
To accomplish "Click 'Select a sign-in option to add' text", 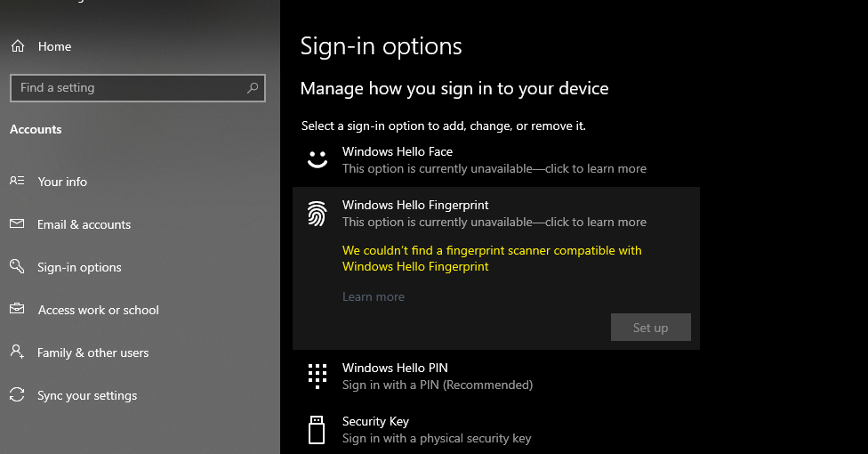I will pos(443,126).
